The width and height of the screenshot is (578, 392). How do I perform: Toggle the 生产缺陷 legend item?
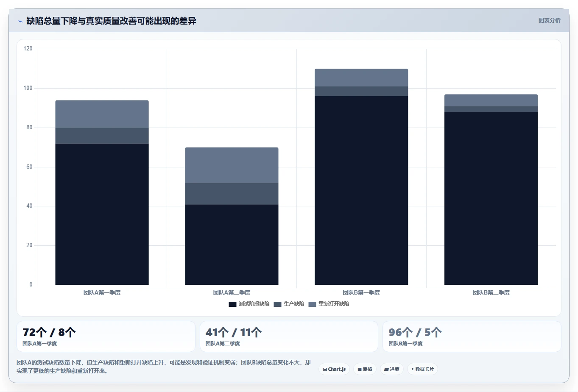point(289,304)
